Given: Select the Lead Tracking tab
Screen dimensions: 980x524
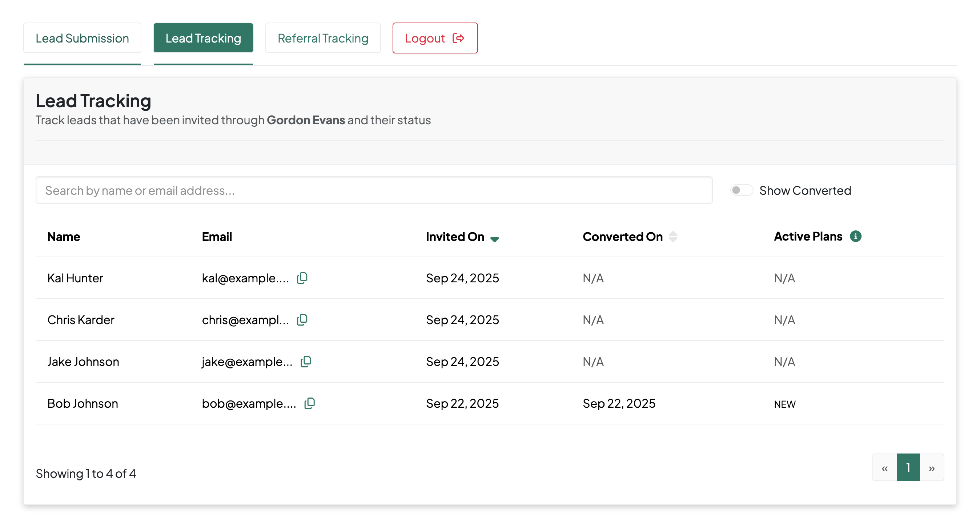Looking at the screenshot, I should [x=203, y=38].
